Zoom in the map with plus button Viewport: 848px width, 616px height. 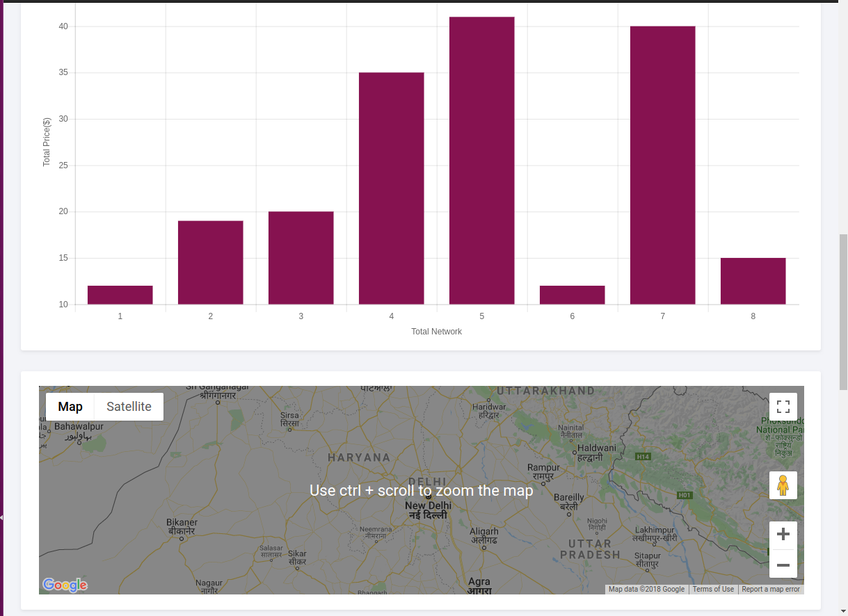click(x=783, y=535)
